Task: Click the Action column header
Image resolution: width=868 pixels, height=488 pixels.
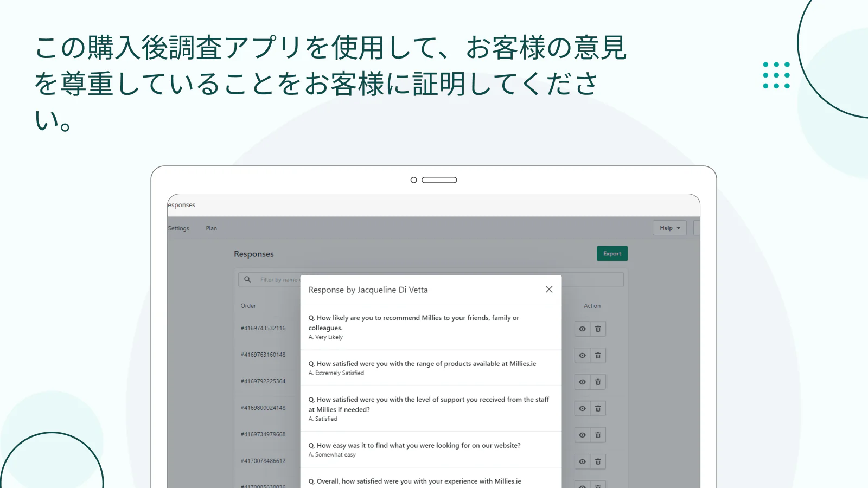Action: coord(592,306)
